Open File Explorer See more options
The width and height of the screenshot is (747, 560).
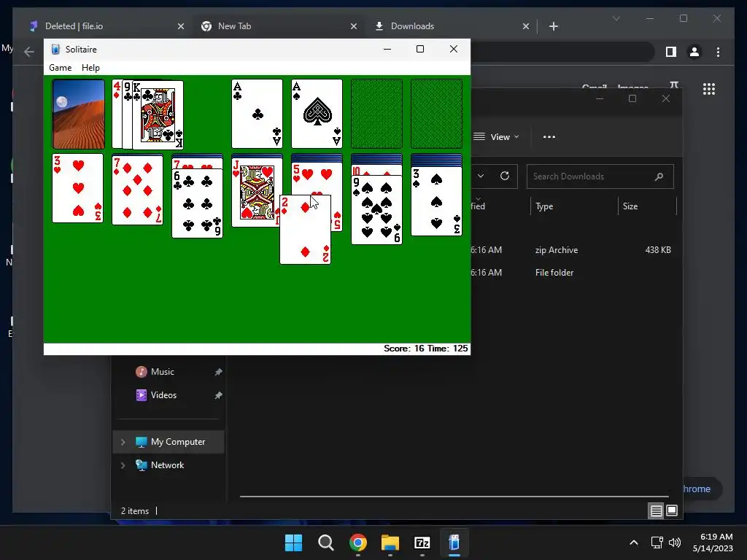pyautogui.click(x=549, y=137)
